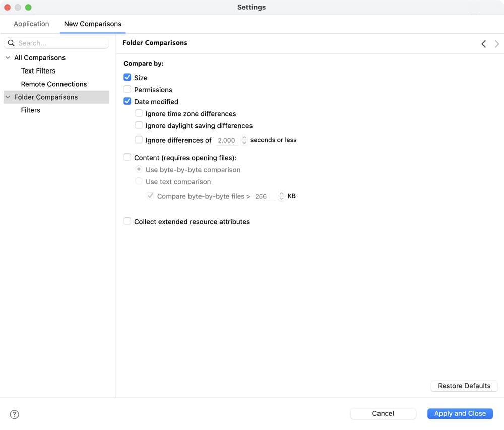The width and height of the screenshot is (504, 430).
Task: Go back with the left arrow
Action: (x=484, y=44)
